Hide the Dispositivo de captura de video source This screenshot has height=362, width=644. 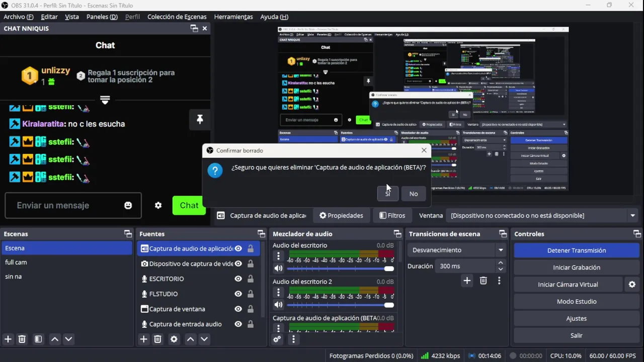[238, 263]
